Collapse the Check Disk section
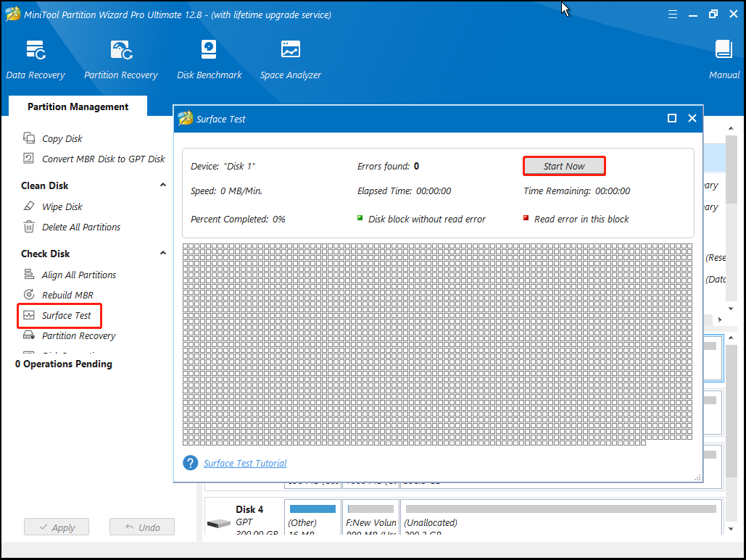This screenshot has height=560, width=746. point(163,253)
